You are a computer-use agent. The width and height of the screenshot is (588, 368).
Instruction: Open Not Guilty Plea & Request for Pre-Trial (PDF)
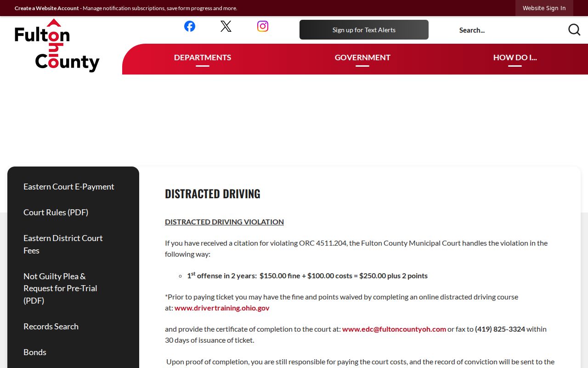click(60, 288)
